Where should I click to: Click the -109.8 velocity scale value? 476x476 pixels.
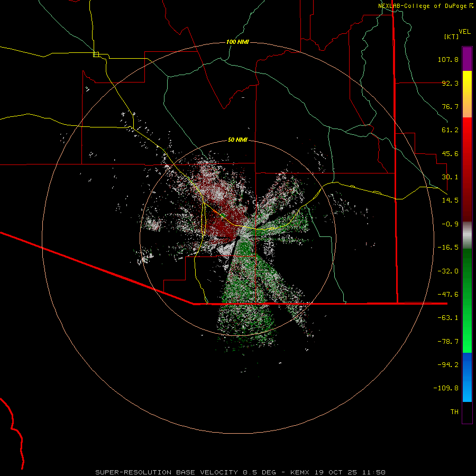(446, 388)
